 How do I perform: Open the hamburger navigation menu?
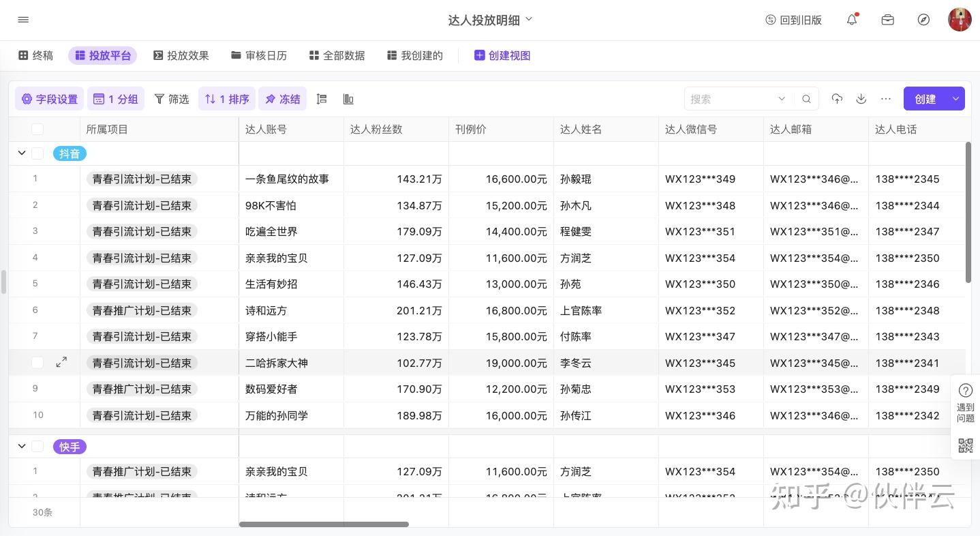23,20
